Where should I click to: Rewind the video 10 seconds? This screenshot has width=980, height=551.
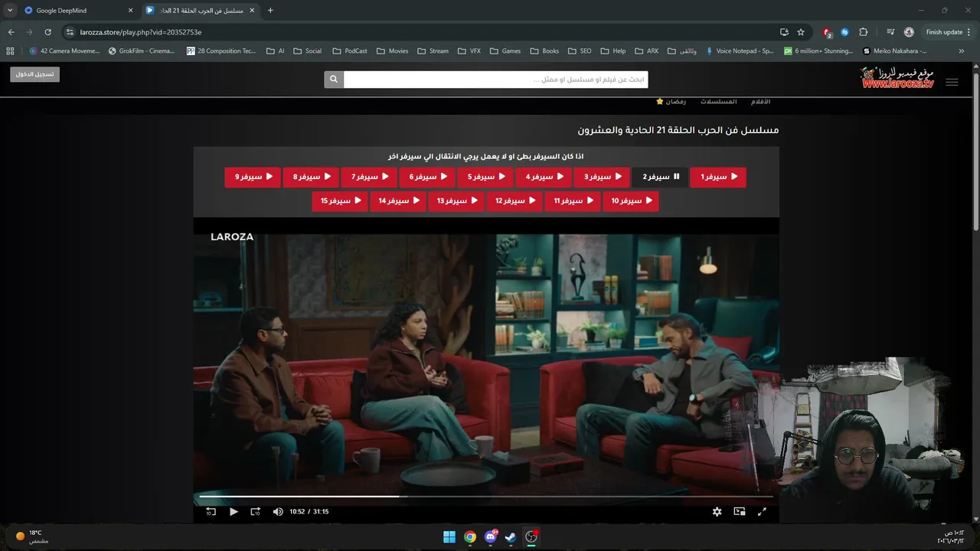pyautogui.click(x=211, y=512)
